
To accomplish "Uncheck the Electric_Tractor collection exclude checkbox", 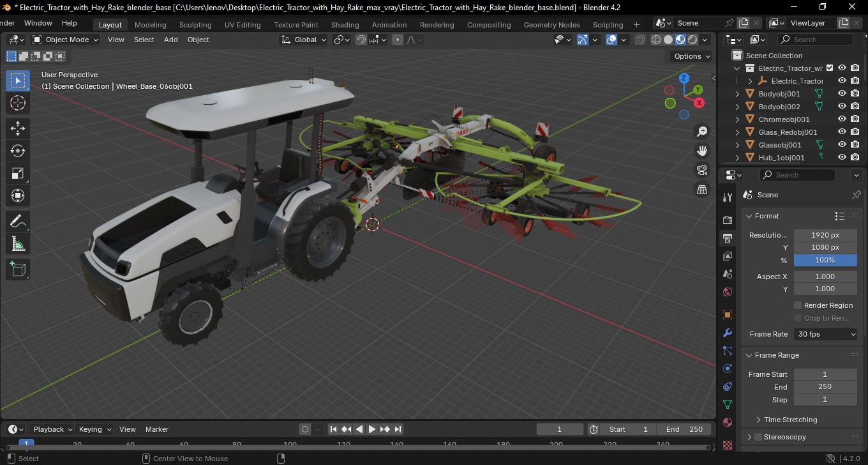I will [830, 68].
